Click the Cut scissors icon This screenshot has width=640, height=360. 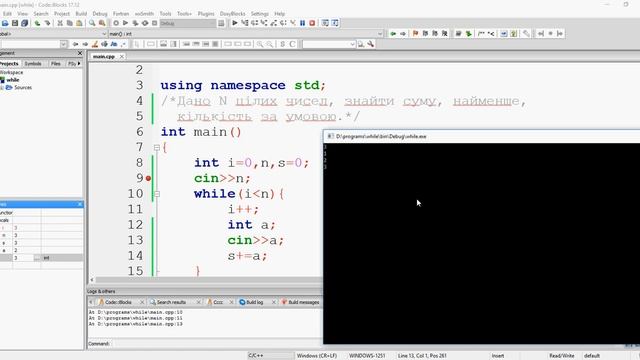[x=60, y=23]
